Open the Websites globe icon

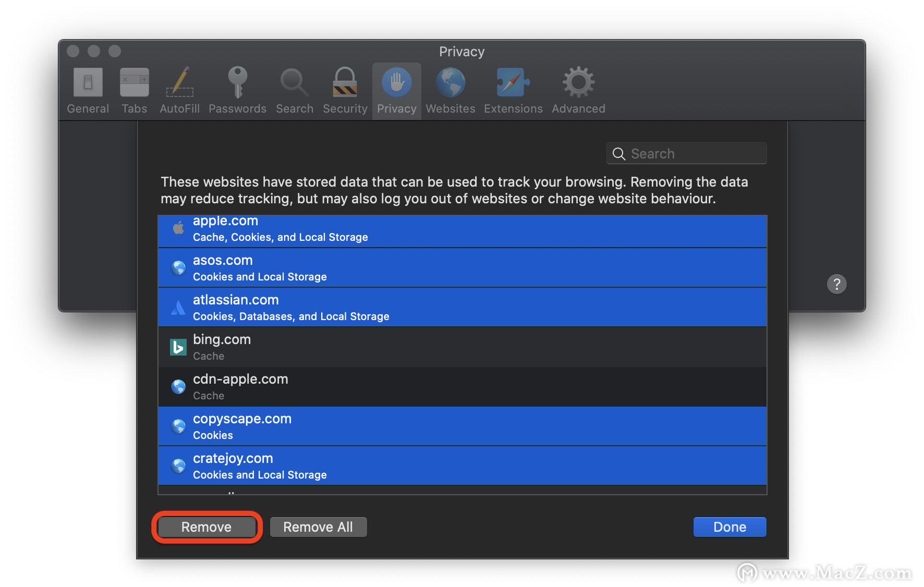click(x=451, y=82)
